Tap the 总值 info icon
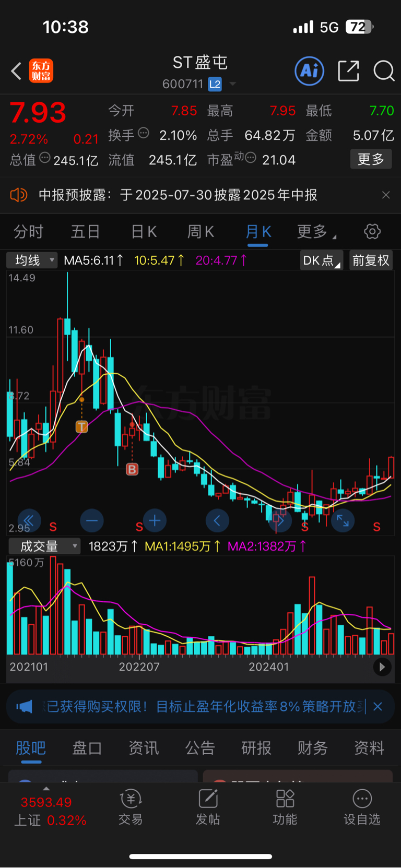The image size is (401, 868). pyautogui.click(x=45, y=158)
